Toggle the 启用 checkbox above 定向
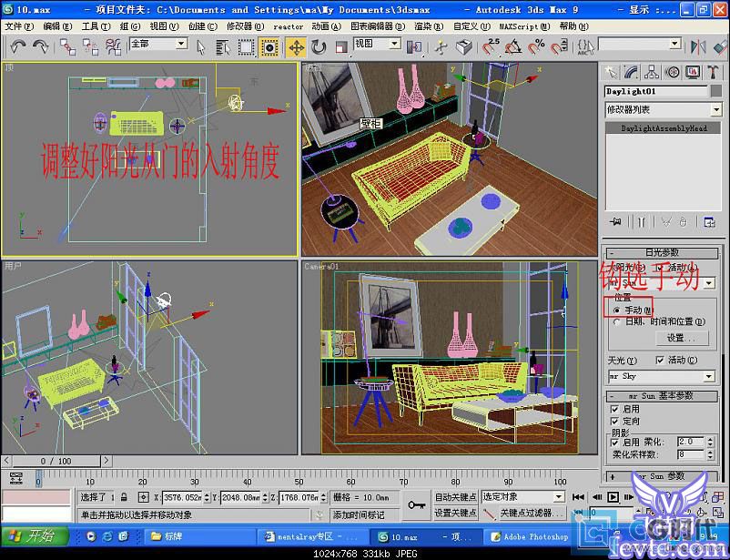 [614, 409]
